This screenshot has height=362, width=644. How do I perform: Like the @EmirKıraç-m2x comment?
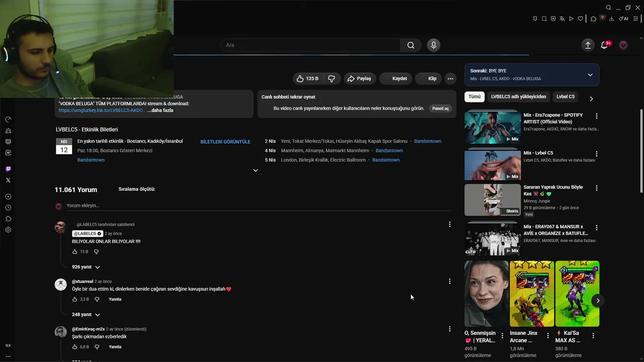pos(74,347)
